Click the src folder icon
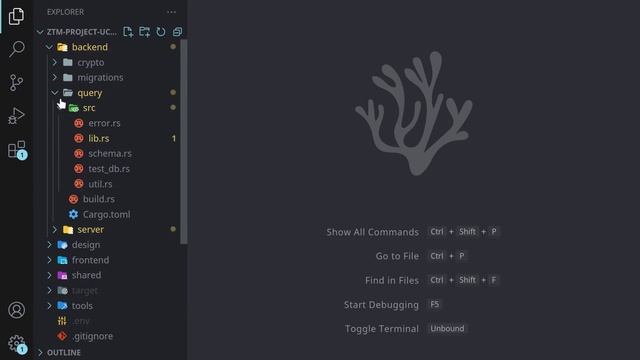This screenshot has width=640, height=360. (x=73, y=108)
